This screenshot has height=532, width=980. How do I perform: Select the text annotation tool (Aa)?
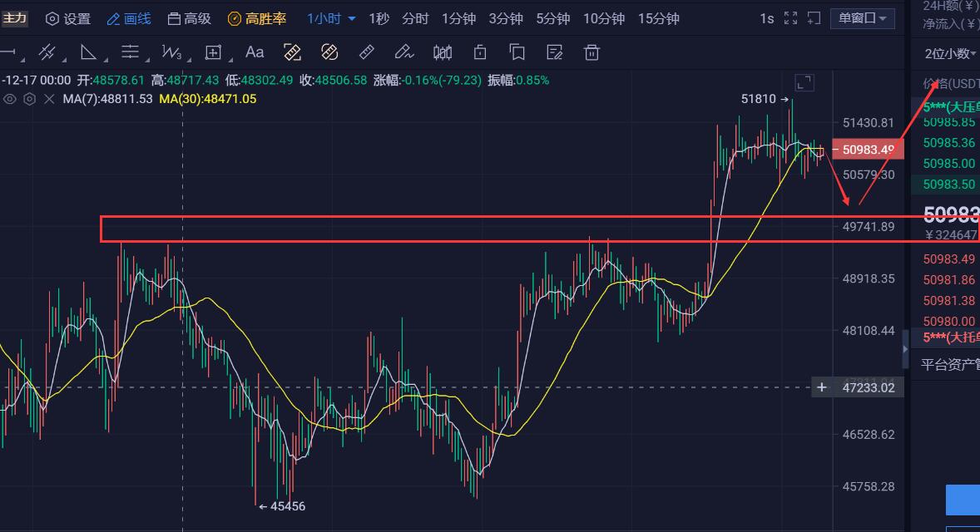(255, 52)
